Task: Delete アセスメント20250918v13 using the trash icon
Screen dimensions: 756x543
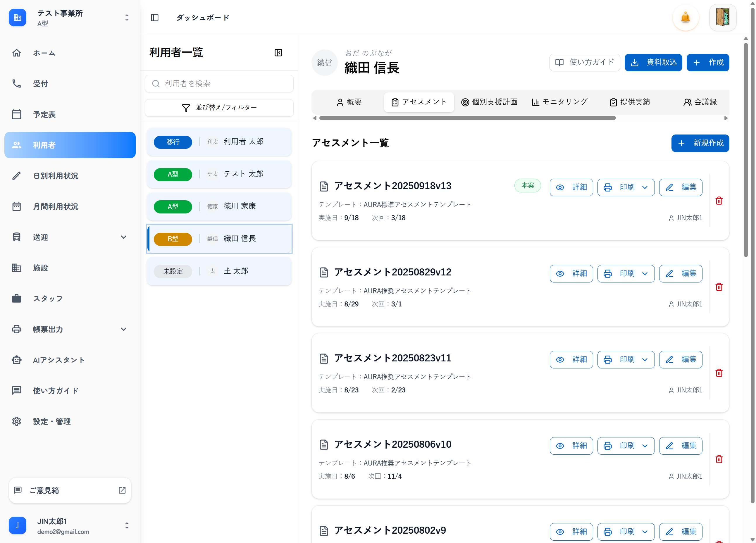Action: [x=719, y=201]
